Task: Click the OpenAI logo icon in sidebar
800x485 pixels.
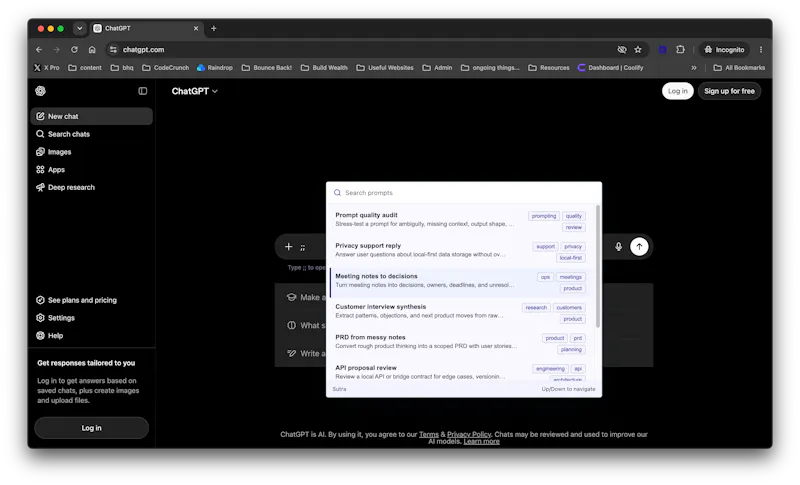Action: click(40, 91)
